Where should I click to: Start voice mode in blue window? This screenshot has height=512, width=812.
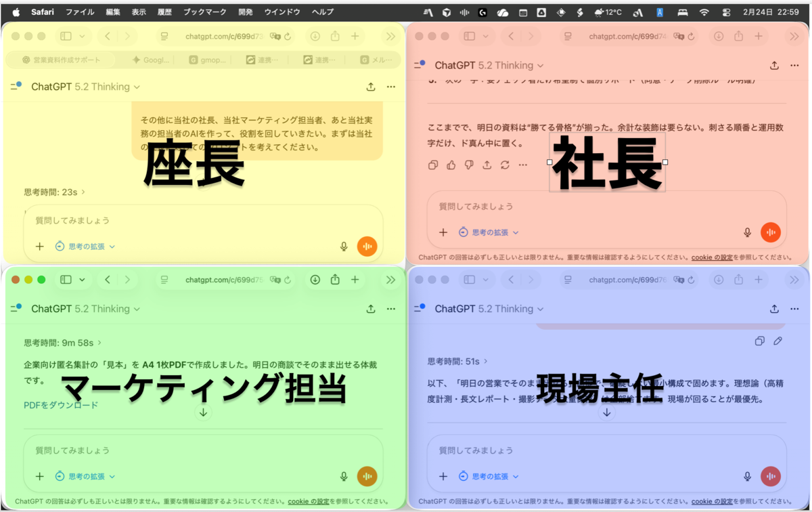click(771, 476)
